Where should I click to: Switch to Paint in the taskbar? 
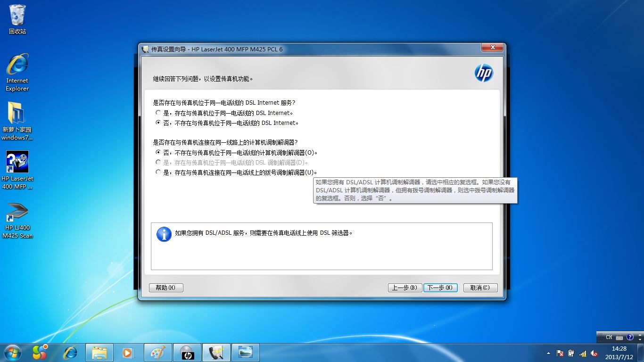[x=157, y=353]
